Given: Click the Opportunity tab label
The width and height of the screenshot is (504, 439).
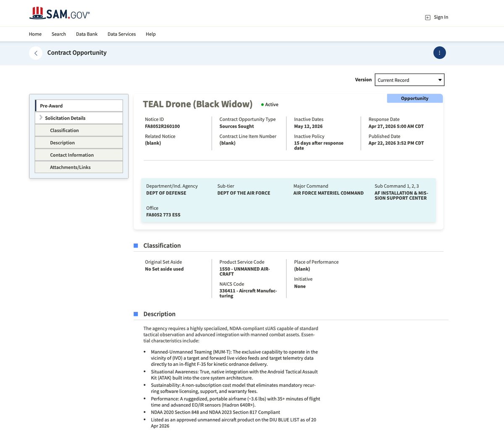Looking at the screenshot, I should (415, 98).
